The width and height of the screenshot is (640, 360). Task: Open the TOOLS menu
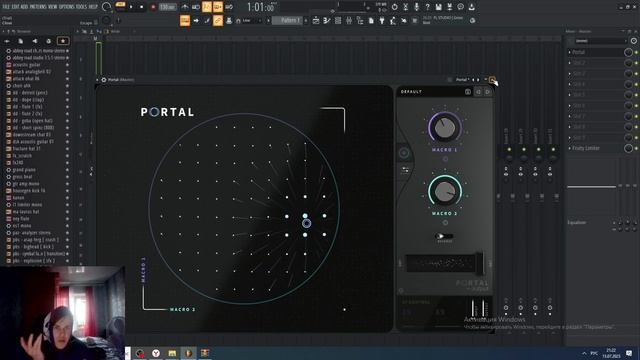[x=82, y=7]
